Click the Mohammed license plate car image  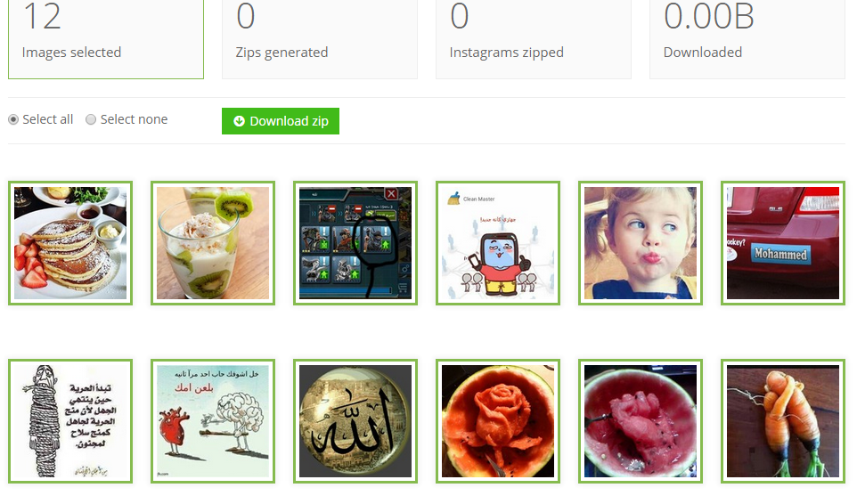click(783, 243)
